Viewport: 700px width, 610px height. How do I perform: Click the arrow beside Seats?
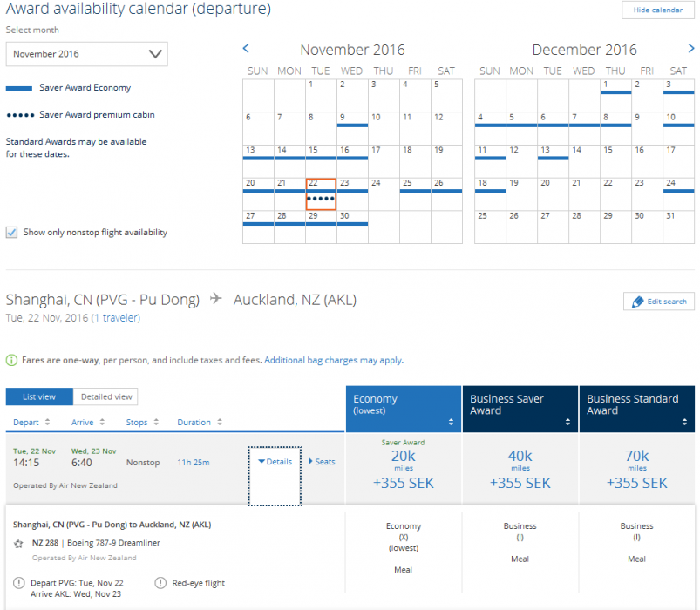pos(309,462)
